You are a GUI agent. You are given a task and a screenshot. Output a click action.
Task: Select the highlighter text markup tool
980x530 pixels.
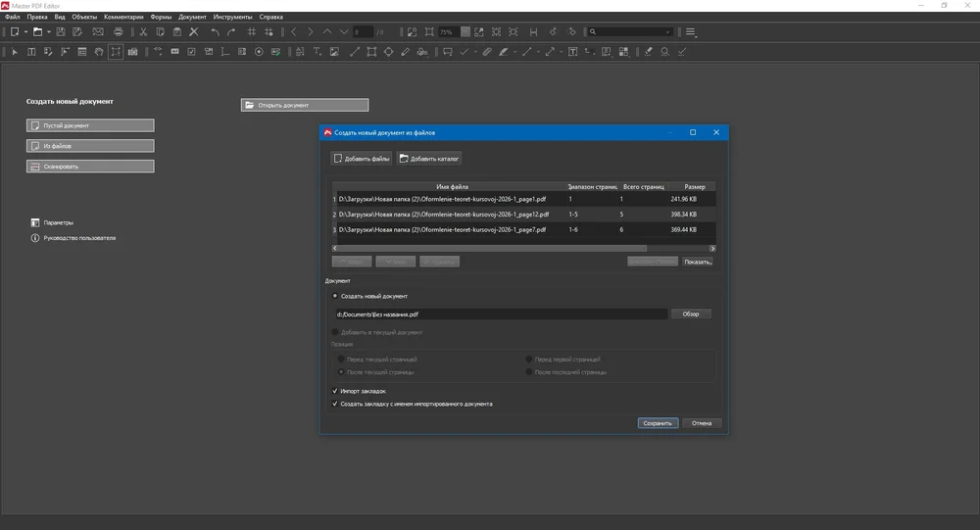[x=503, y=52]
